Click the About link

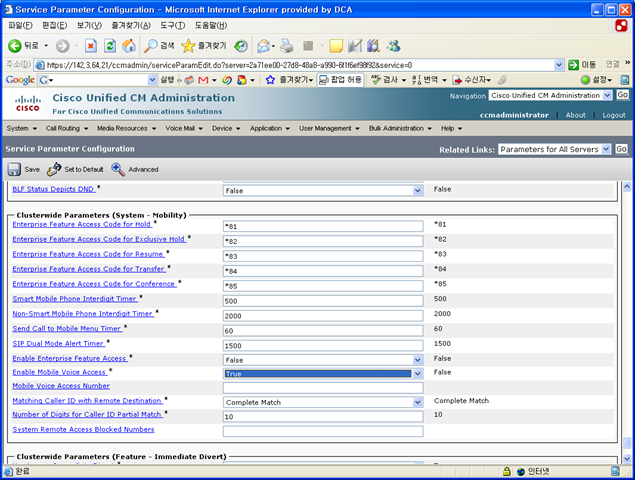tap(575, 115)
